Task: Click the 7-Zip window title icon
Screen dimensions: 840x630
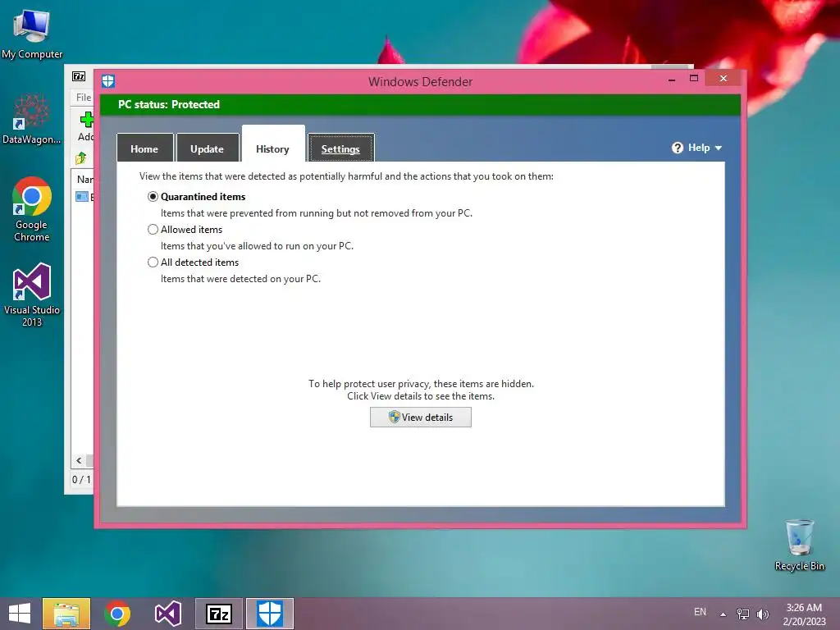Action: tap(79, 76)
